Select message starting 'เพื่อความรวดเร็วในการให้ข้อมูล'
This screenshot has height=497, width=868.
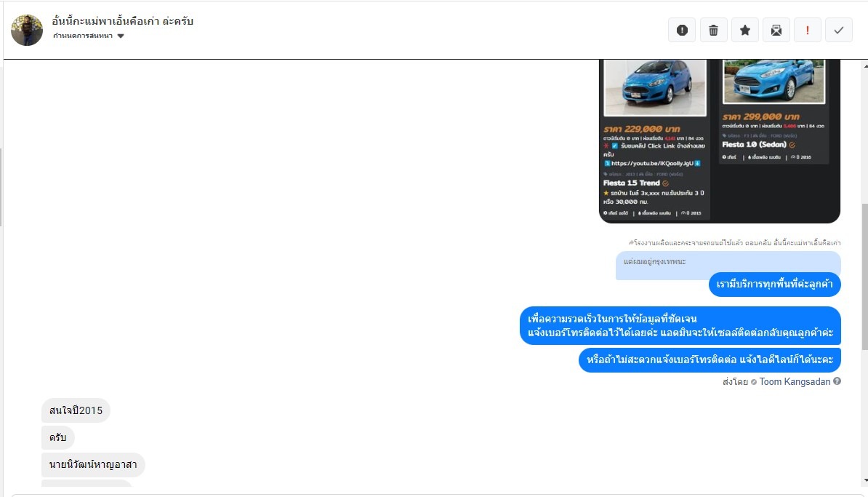[680, 326]
